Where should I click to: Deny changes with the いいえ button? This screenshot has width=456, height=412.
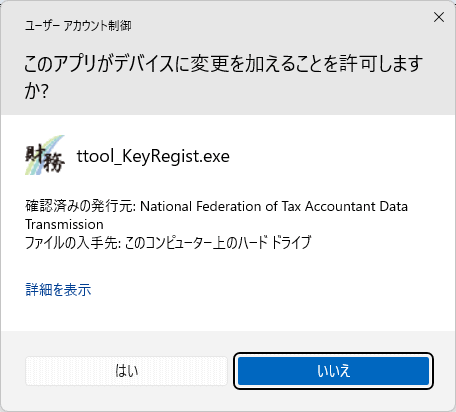333,371
